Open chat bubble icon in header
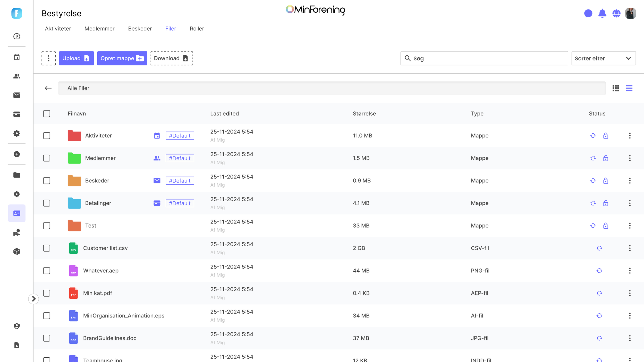Screen dimensions: 644x362 tap(588, 13)
